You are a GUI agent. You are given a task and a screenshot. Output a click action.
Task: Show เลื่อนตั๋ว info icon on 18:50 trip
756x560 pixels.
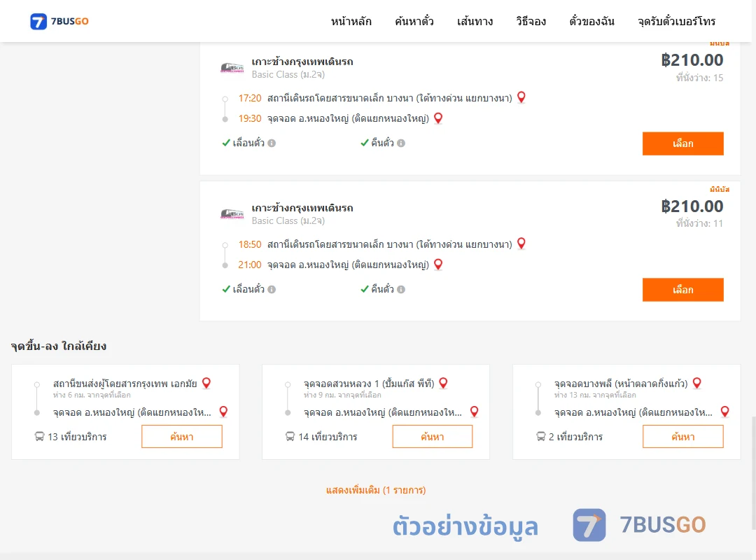(x=272, y=289)
